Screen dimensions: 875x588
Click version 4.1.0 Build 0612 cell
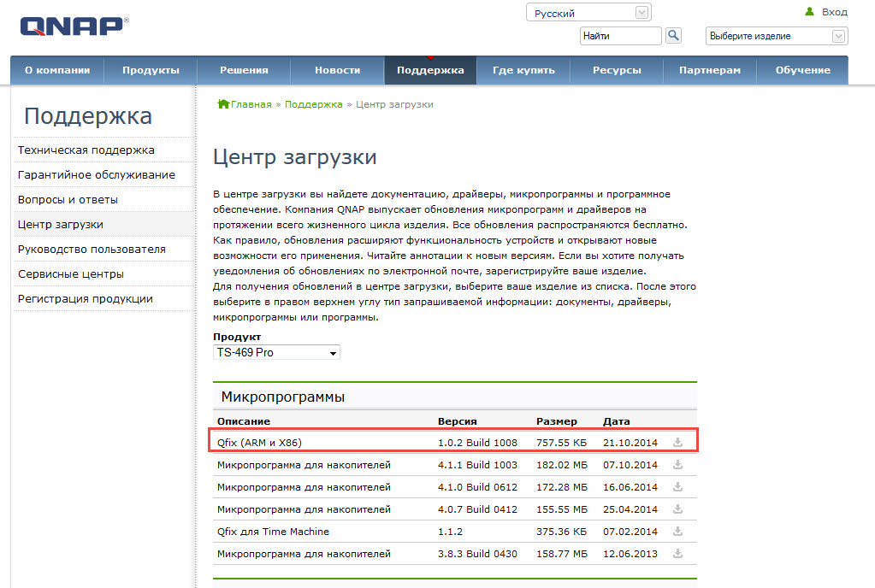477,487
